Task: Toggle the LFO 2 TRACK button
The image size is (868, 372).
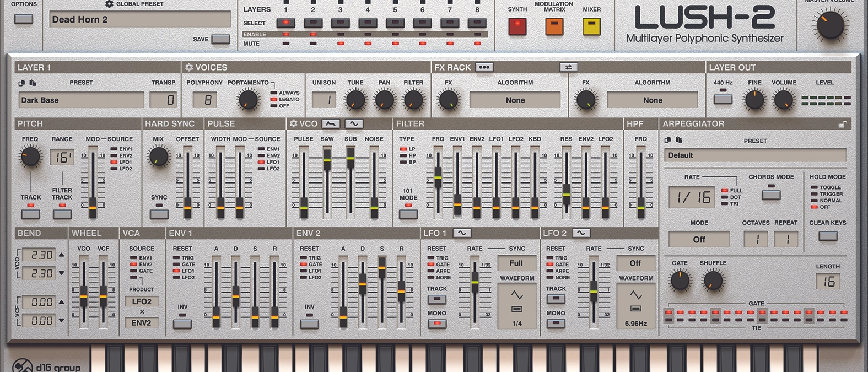Action: (556, 299)
